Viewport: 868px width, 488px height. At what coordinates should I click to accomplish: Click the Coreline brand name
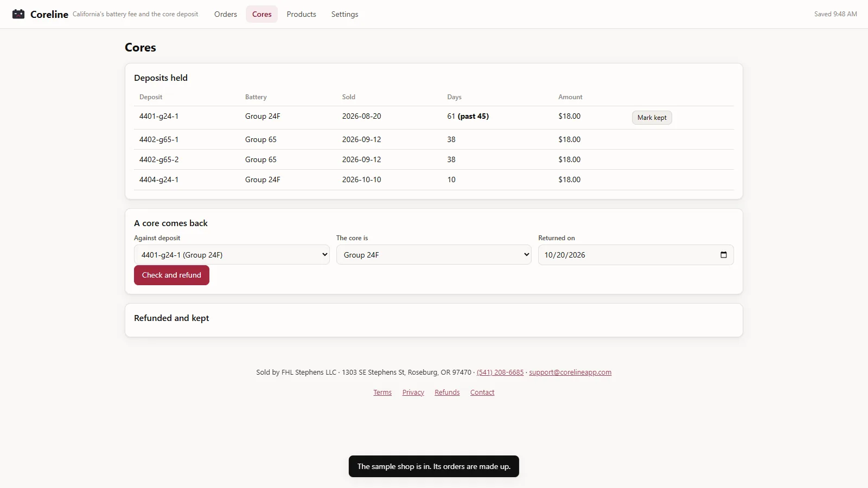coord(49,15)
